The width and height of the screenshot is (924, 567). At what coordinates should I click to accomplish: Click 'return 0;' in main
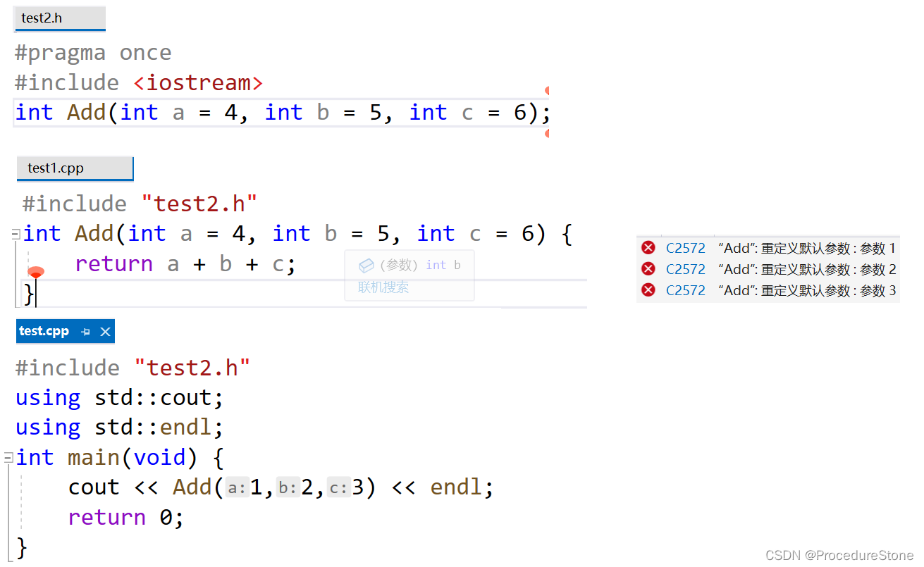point(126,518)
